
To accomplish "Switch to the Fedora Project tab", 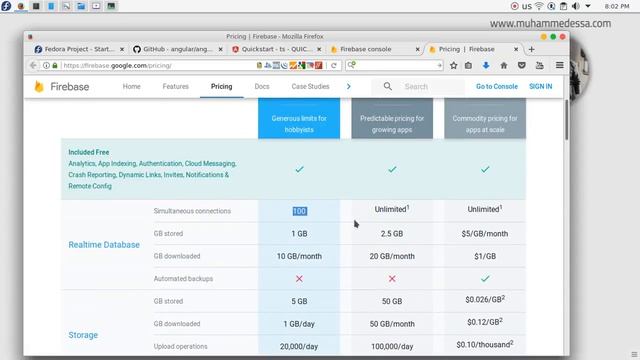I will 79,49.
